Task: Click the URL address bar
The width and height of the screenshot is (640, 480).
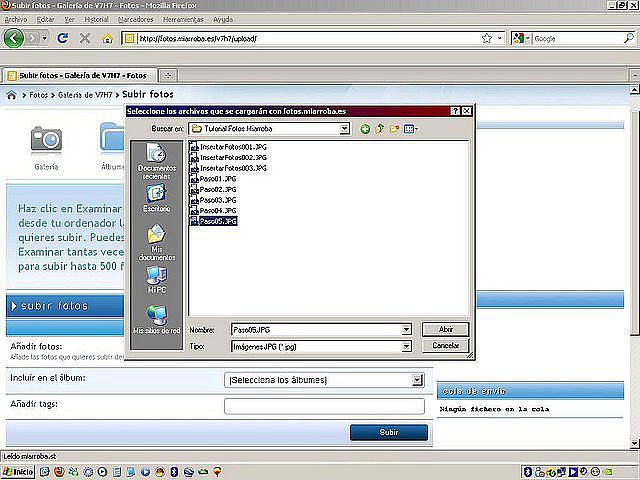Action: click(x=308, y=38)
